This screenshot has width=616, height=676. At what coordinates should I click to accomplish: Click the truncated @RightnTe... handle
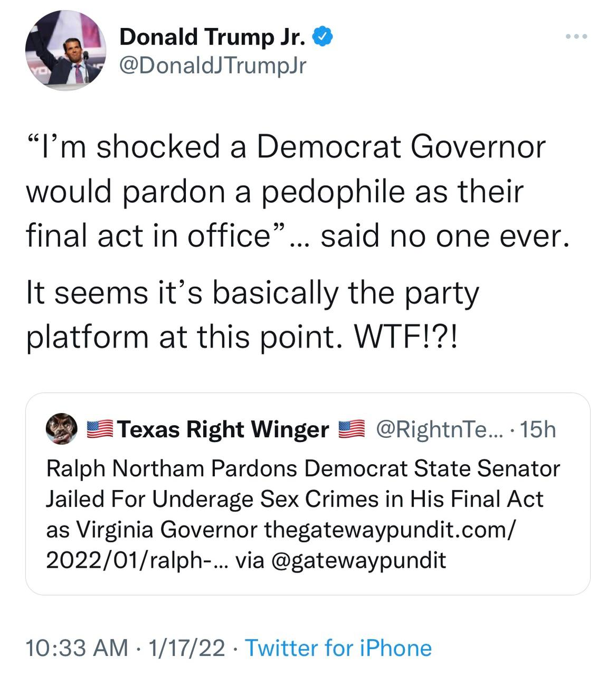tap(440, 429)
